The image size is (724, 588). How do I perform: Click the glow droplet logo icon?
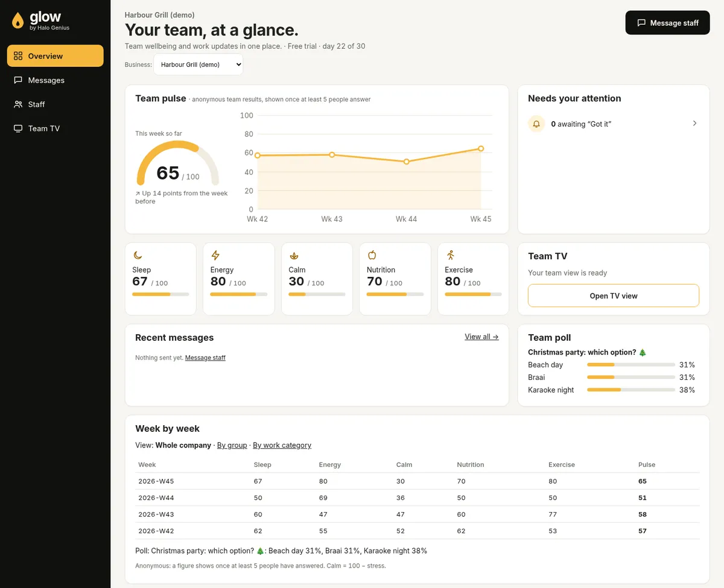click(18, 21)
